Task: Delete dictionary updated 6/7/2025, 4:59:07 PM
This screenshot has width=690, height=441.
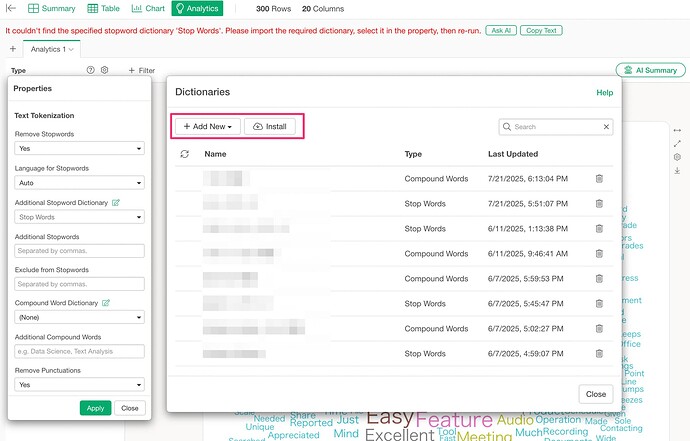Action: 599,354
